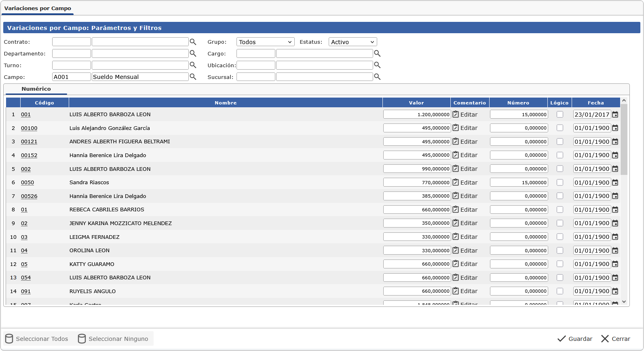Viewport: 644px width, 351px height.
Task: Open calendar for KATTY GUARAMO's date
Action: 615,264
